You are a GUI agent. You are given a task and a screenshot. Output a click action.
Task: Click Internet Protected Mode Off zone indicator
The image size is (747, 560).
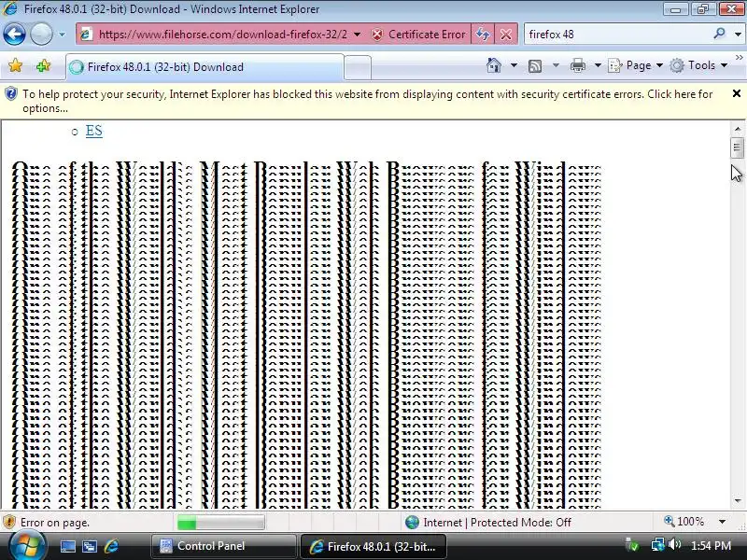tap(487, 523)
